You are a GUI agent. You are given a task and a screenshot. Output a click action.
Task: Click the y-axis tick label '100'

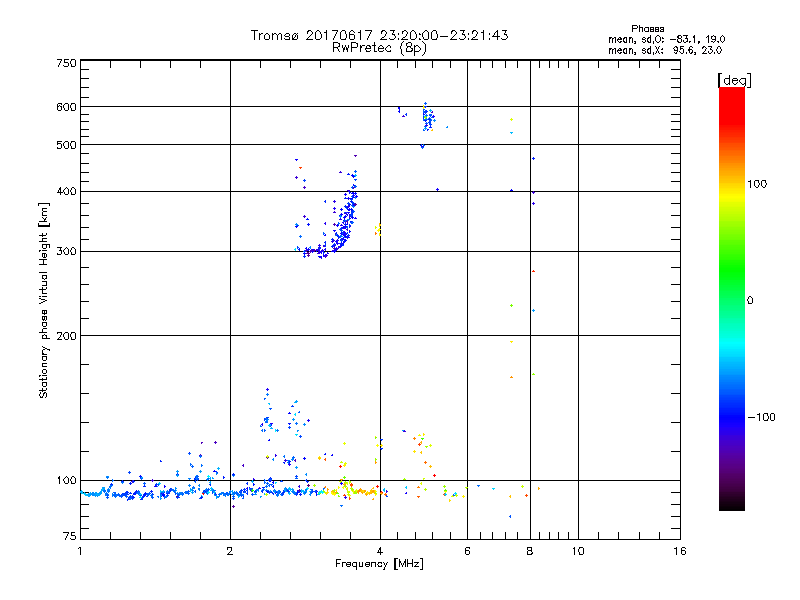(x=66, y=480)
